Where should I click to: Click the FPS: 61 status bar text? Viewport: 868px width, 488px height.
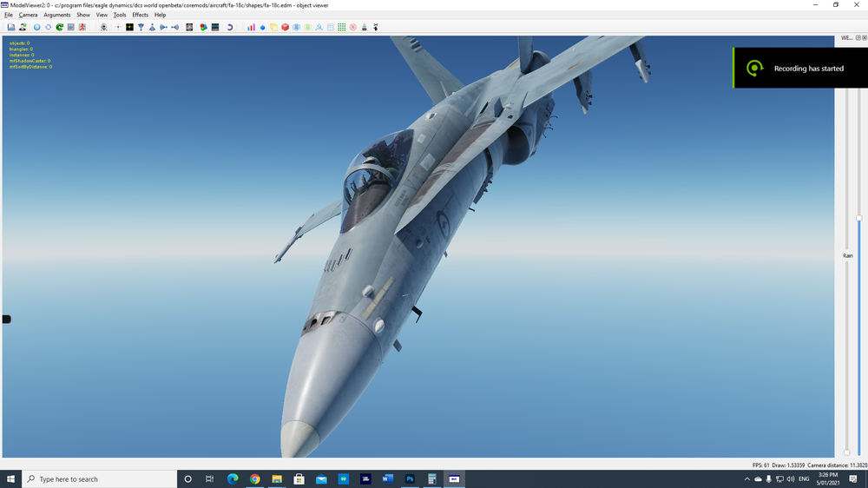(x=760, y=465)
